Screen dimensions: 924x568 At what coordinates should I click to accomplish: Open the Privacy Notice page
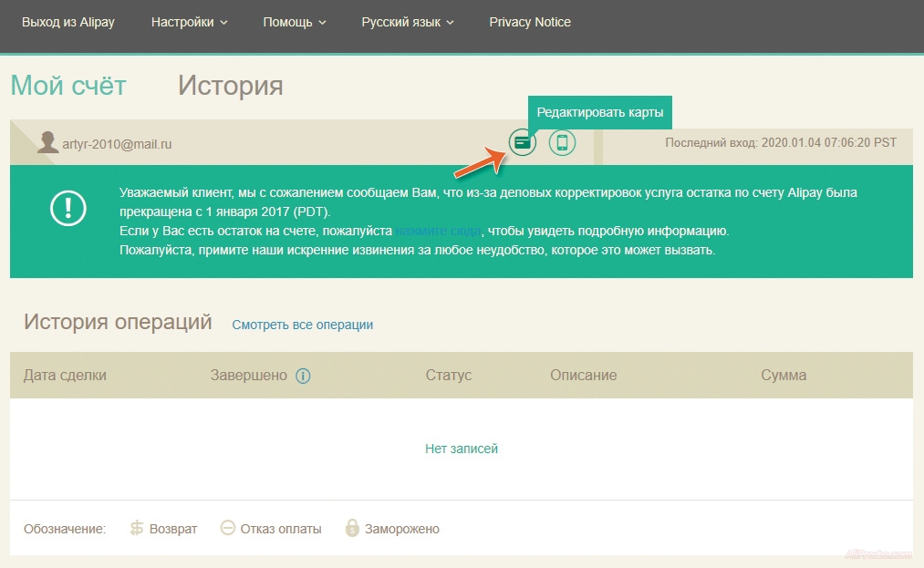530,22
